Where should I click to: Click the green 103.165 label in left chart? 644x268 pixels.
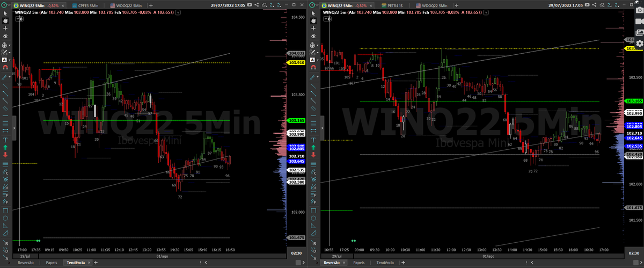coord(296,120)
